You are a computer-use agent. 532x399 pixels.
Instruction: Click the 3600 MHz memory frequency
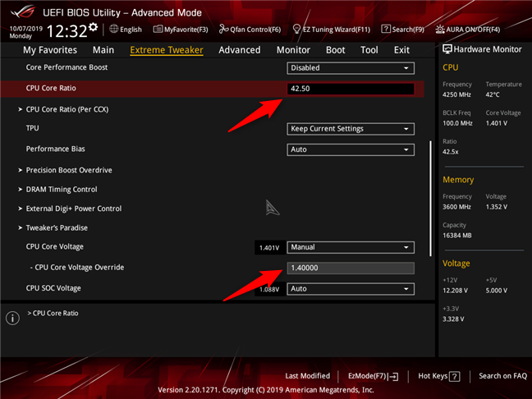click(456, 207)
